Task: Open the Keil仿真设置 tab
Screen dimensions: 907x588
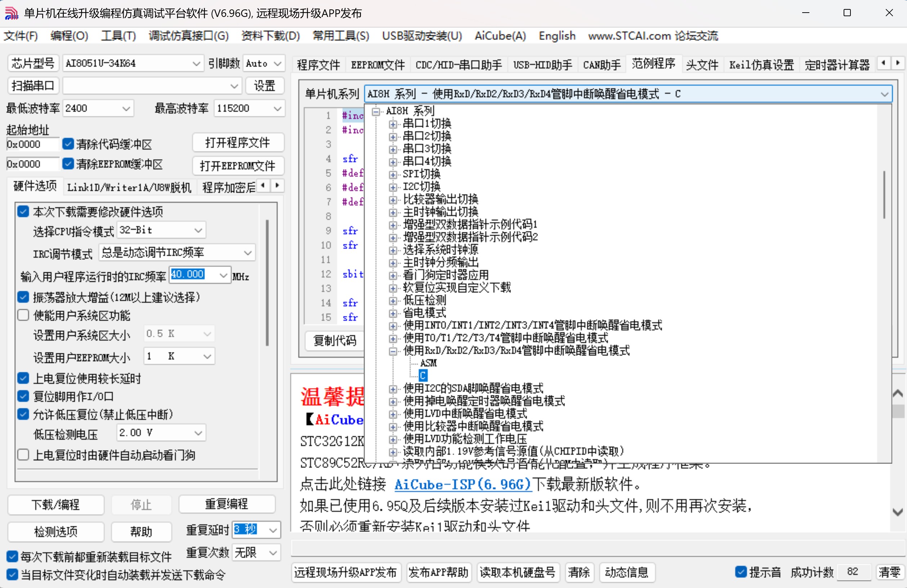Action: pyautogui.click(x=760, y=64)
